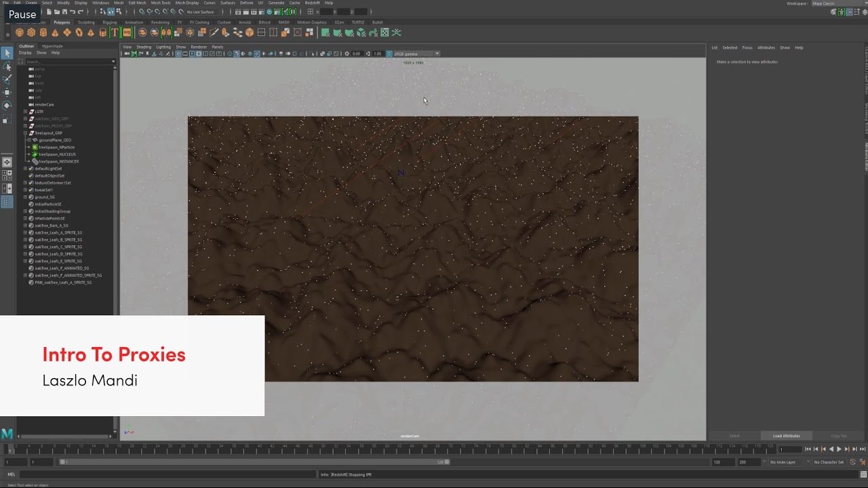
Task: Go to start of playback range
Action: [x=808, y=449]
